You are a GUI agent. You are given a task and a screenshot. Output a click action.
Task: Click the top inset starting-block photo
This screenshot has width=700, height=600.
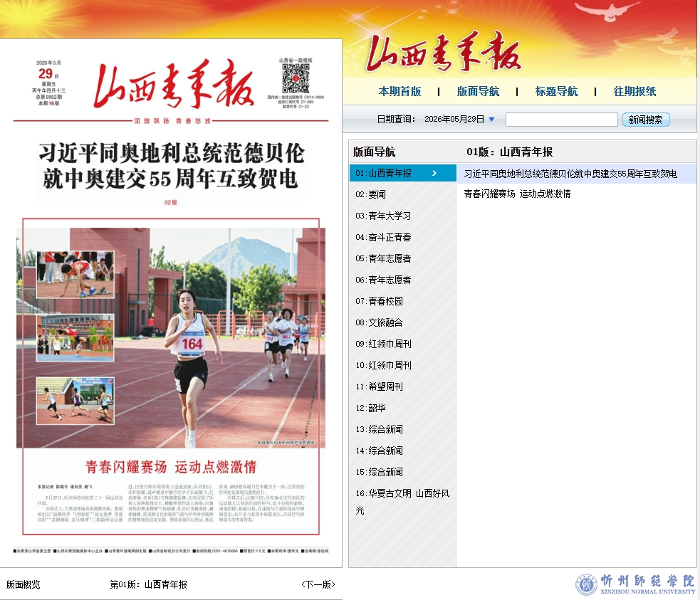(75, 274)
